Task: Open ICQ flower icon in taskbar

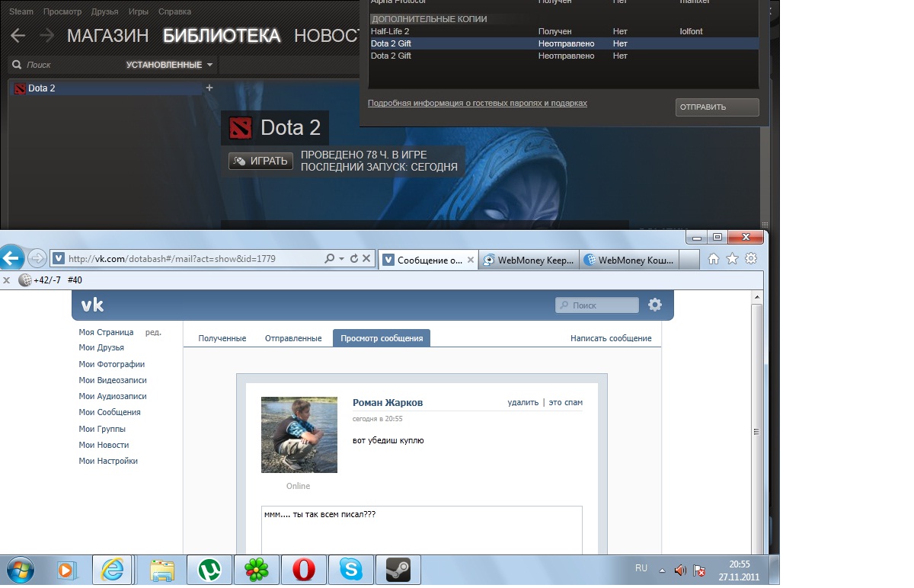Action: tap(255, 570)
